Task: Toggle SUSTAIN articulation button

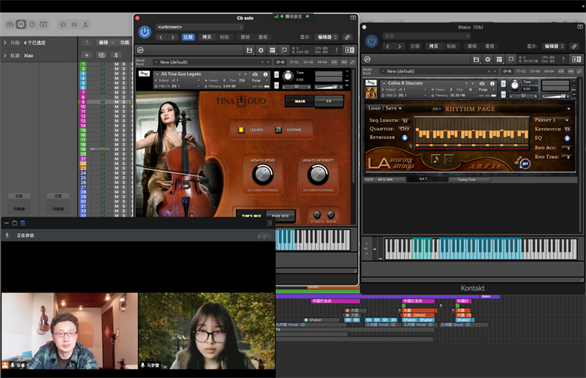Action: [278, 130]
